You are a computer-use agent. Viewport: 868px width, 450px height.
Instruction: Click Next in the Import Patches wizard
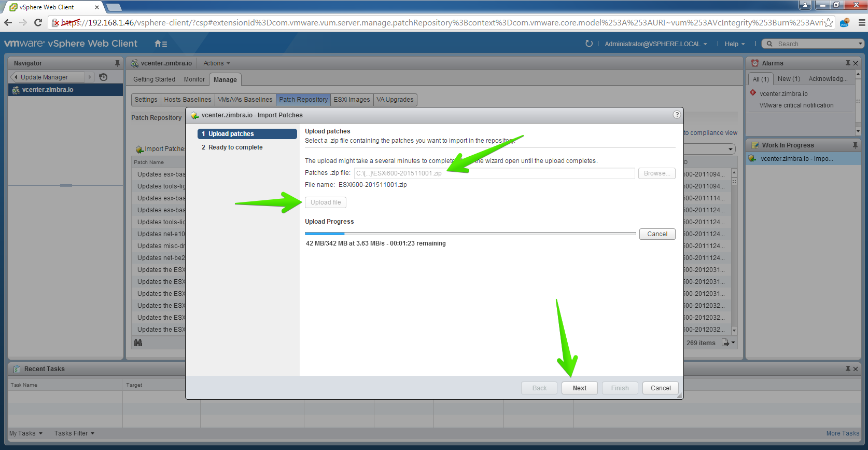pos(580,388)
